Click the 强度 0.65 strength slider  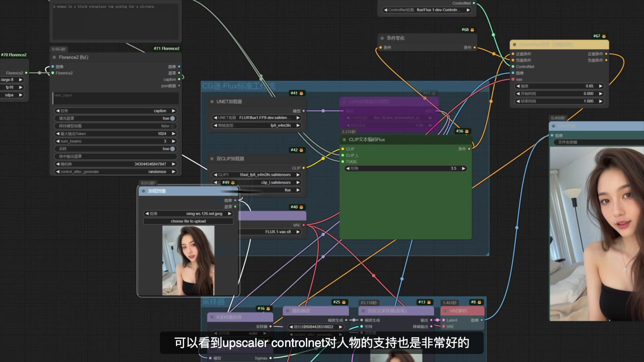click(x=559, y=86)
